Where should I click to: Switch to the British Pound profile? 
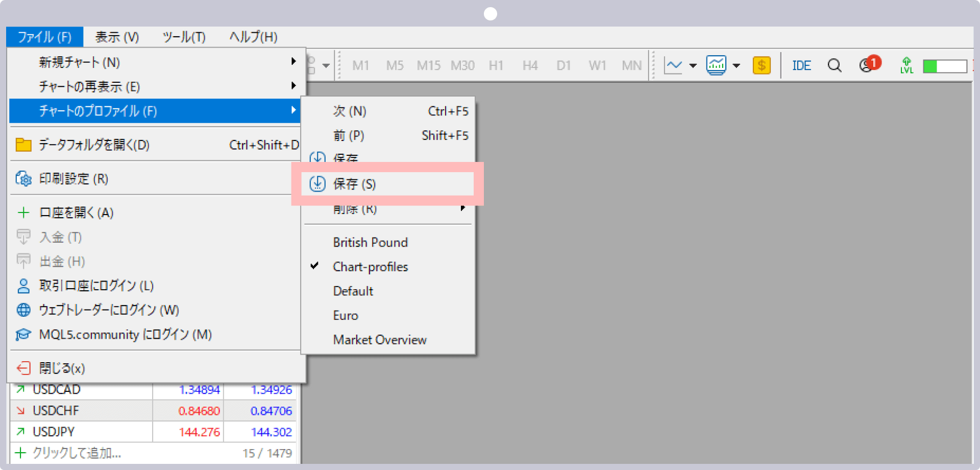pos(370,242)
